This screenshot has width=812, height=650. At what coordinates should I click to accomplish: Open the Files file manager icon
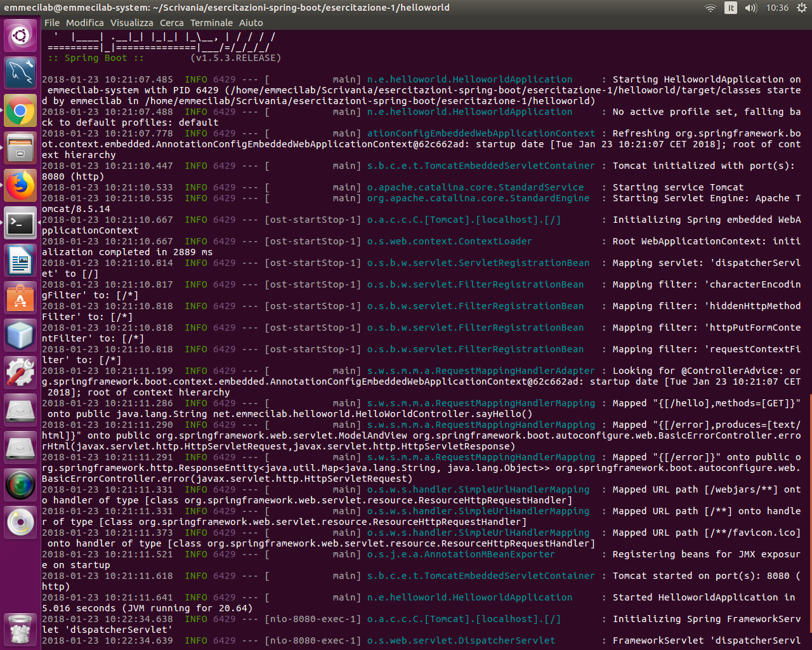point(20,149)
